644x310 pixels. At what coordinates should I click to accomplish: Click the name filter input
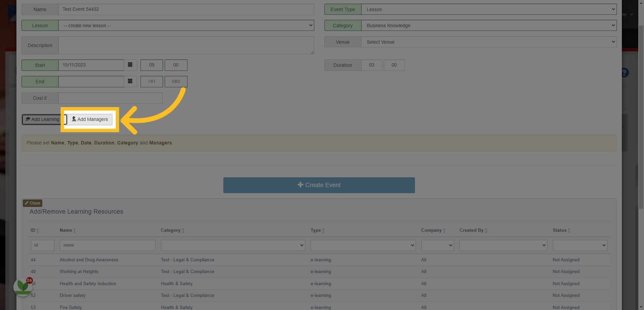(x=108, y=245)
